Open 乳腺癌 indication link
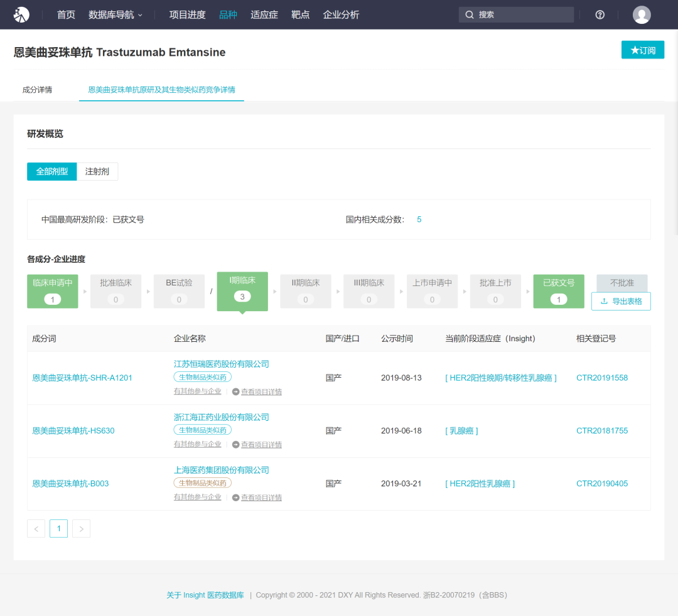Screen dimensions: 678x616 point(462,431)
